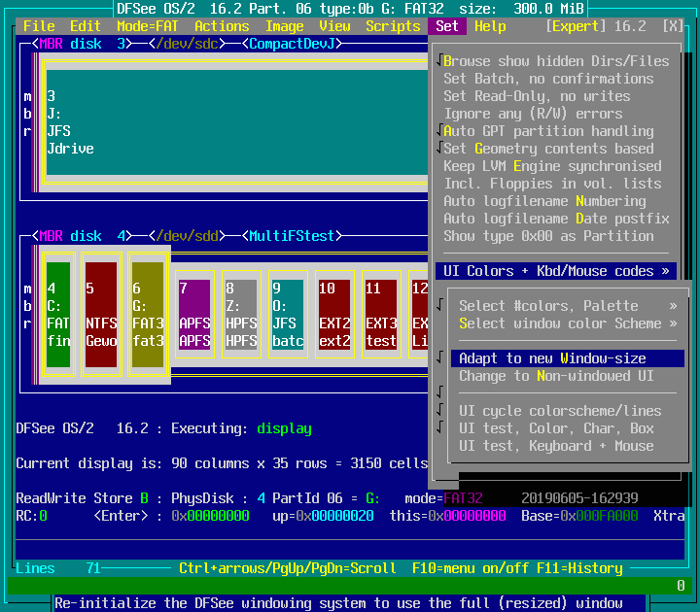Click F11=History hint in scroll bar line
This screenshot has height=612, width=700.
[x=579, y=568]
